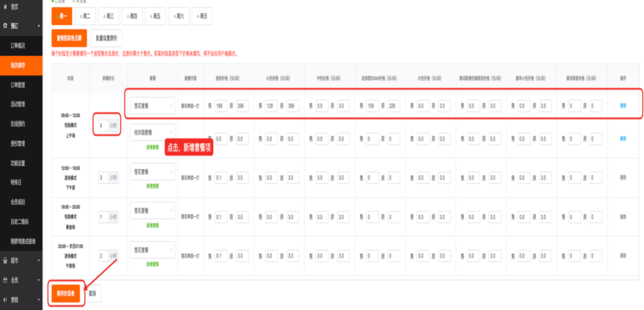Click the 营销 icon in sidebar
This screenshot has width=644, height=310.
tap(6, 300)
